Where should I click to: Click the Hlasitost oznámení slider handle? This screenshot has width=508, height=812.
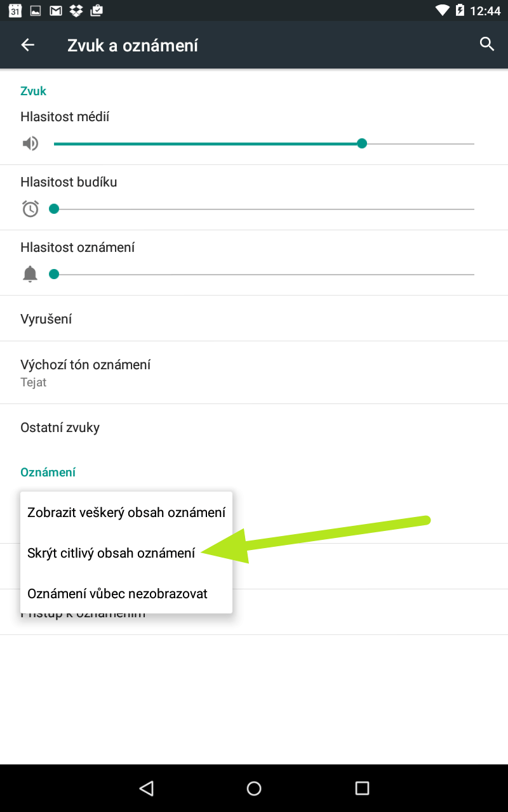point(54,274)
